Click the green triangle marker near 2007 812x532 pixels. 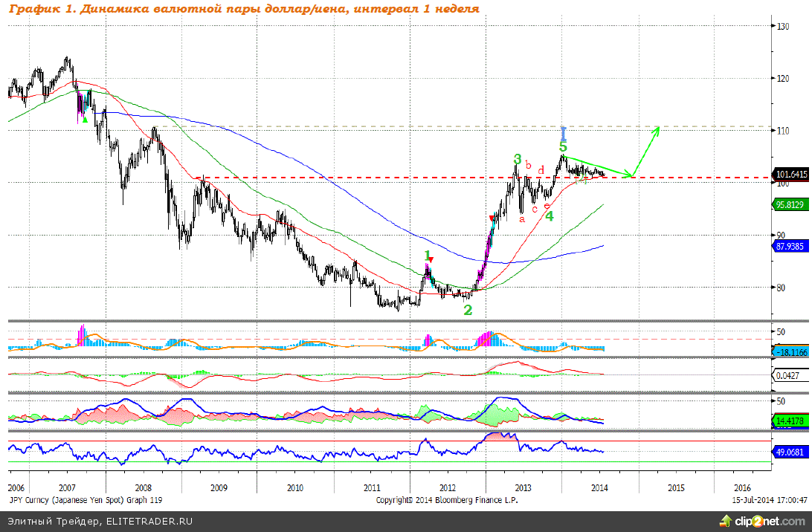point(85,120)
